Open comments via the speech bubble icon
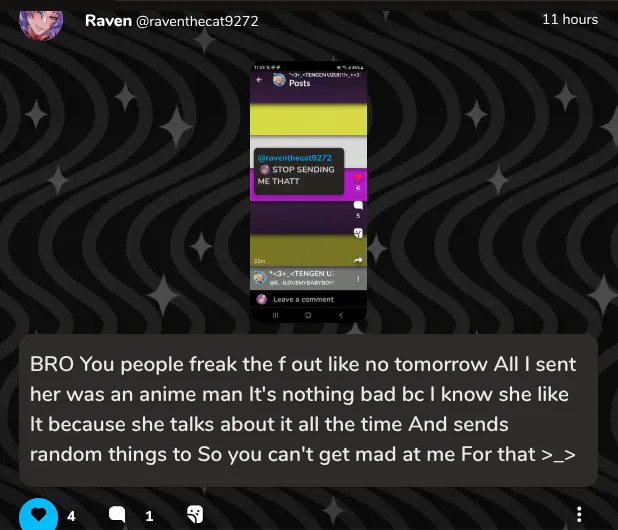The image size is (618, 530). (117, 515)
